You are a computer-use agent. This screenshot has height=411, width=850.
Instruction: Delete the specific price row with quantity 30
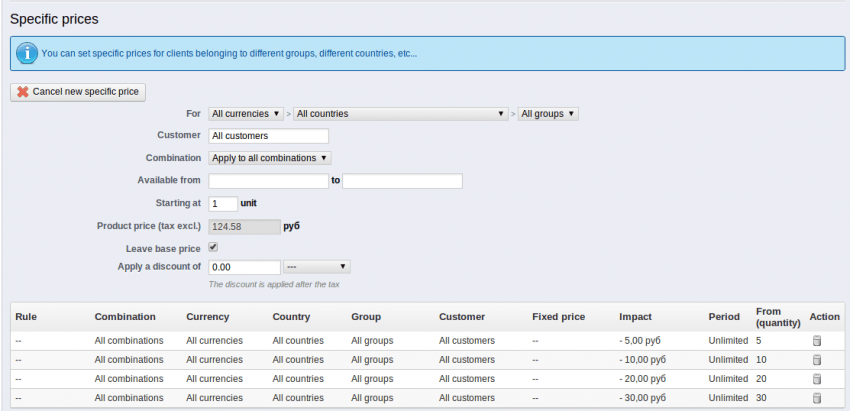[817, 398]
